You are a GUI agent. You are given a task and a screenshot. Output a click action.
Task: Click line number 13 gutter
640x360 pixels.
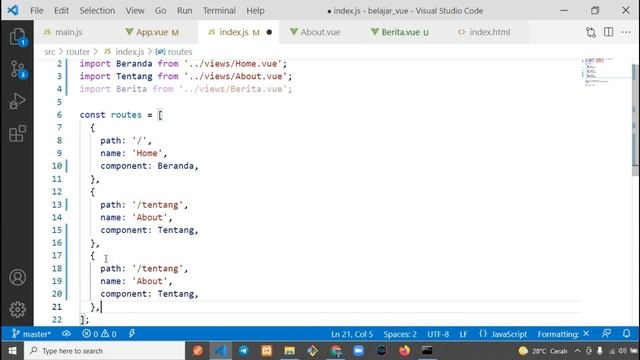[x=57, y=204]
